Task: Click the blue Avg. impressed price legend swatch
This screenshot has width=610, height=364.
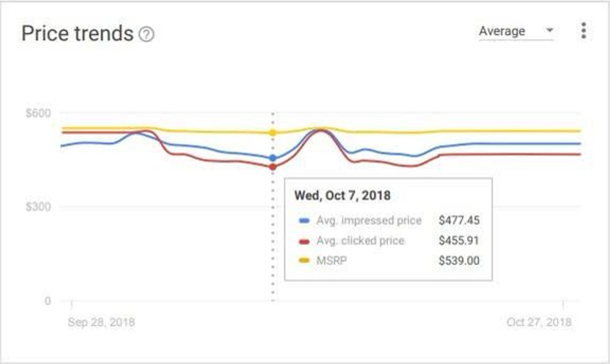Action: (x=304, y=221)
